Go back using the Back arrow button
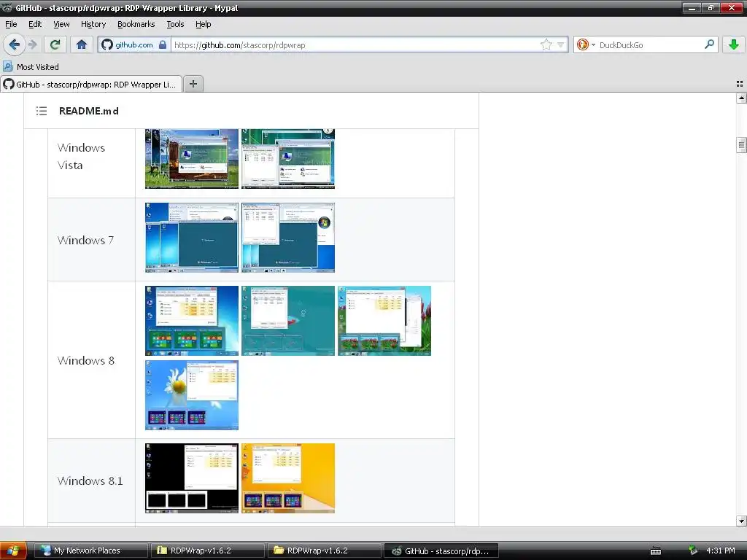Image resolution: width=747 pixels, height=560 pixels. [15, 44]
